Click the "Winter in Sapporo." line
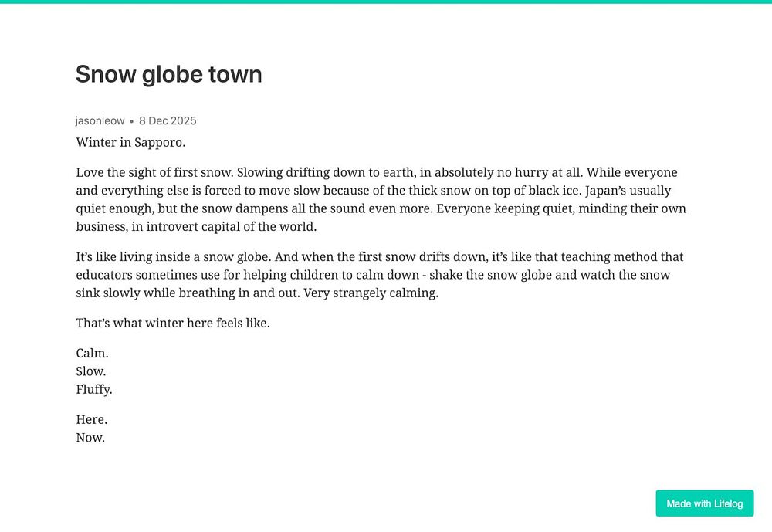The image size is (772, 532). point(130,142)
